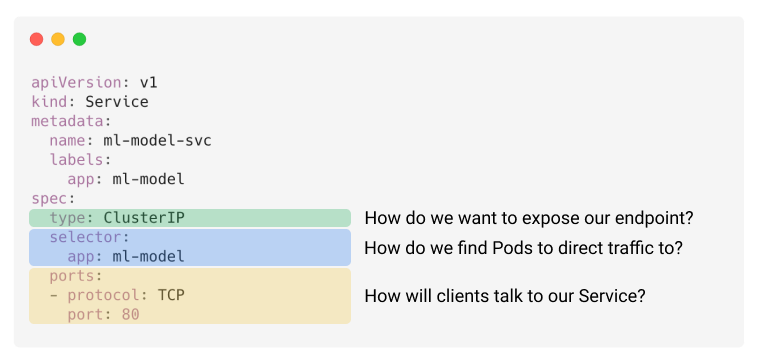This screenshot has width=758, height=364.
Task: Click "How do we want to expose our endpoint?"
Action: coord(529,218)
